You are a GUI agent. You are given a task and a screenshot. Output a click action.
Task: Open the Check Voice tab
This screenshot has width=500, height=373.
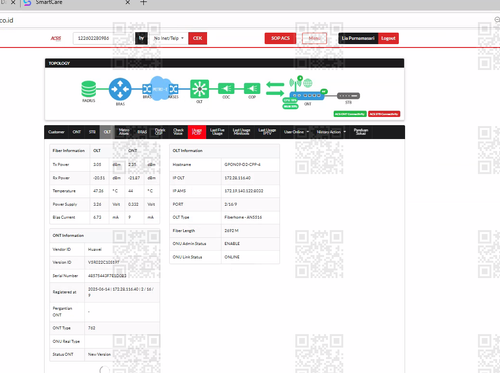[x=178, y=132]
